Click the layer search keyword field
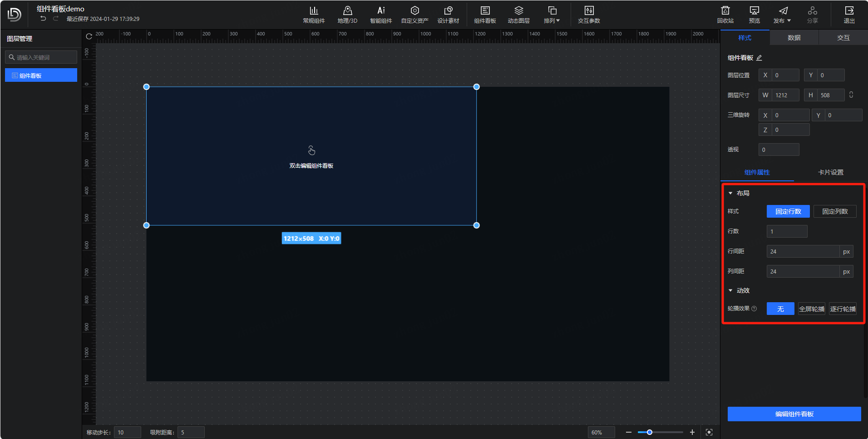Screen dimensions: 868x439 44,57
